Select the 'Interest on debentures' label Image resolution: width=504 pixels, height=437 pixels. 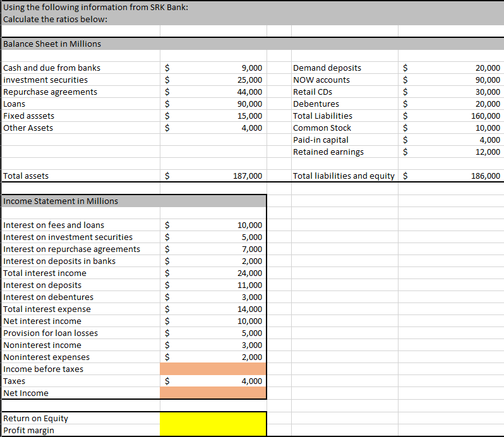[x=81, y=297]
